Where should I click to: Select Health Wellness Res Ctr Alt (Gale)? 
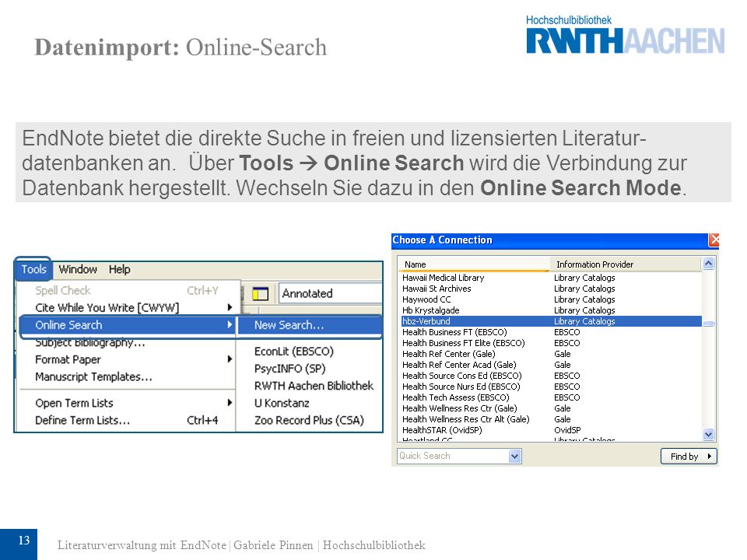tap(551, 419)
